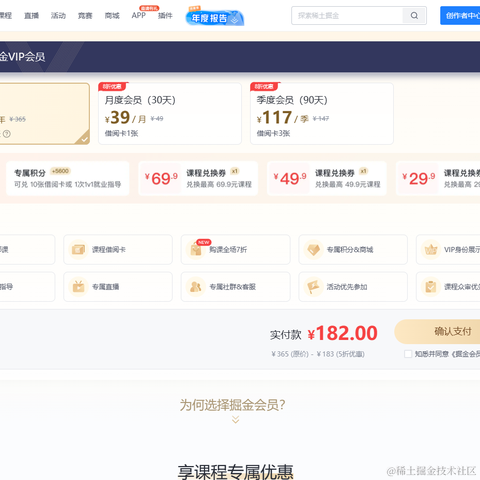Tick the 知悉并同意 agreement checkbox
This screenshot has height=480, width=480.
(408, 354)
